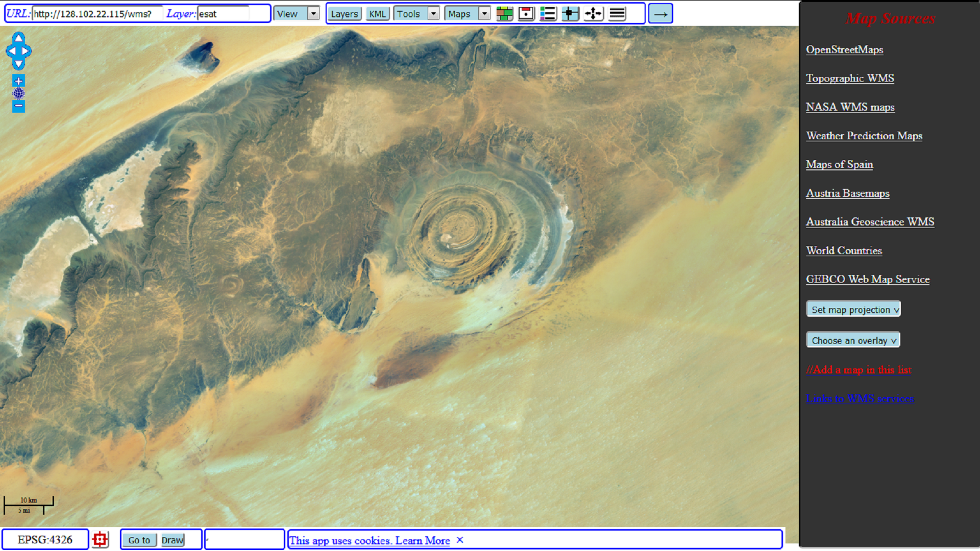Open the Topographic WMS link
The image size is (980, 551).
850,78
